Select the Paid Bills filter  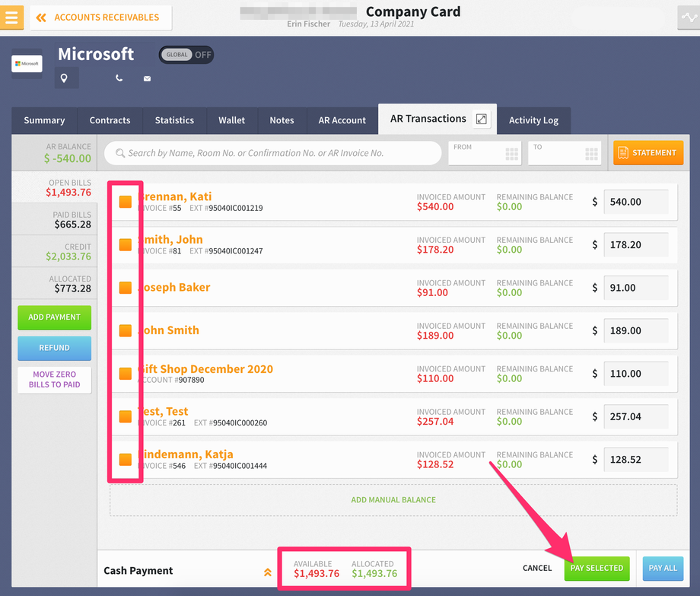54,220
